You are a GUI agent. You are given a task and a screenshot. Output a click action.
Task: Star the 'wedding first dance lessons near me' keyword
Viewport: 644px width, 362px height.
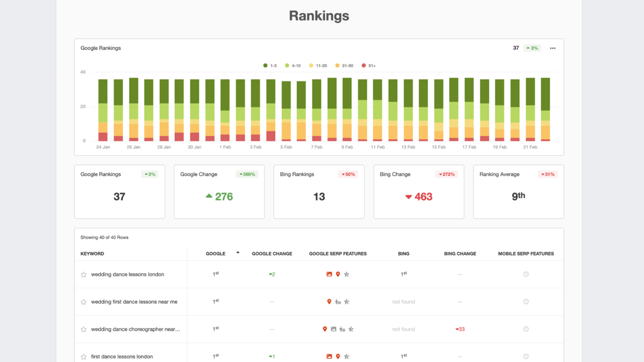83,302
